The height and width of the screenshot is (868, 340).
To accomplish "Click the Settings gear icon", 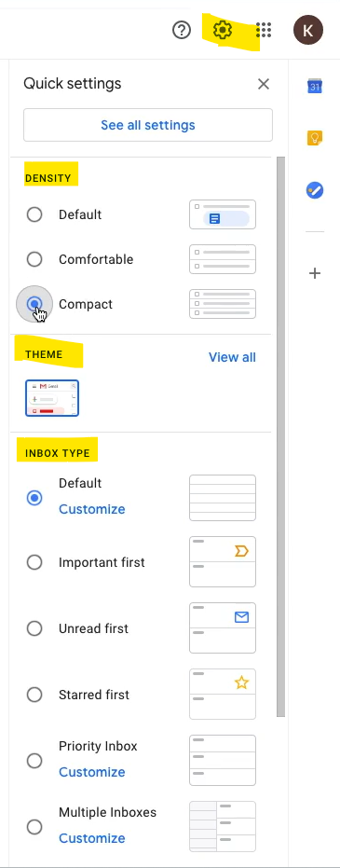I will [223, 30].
